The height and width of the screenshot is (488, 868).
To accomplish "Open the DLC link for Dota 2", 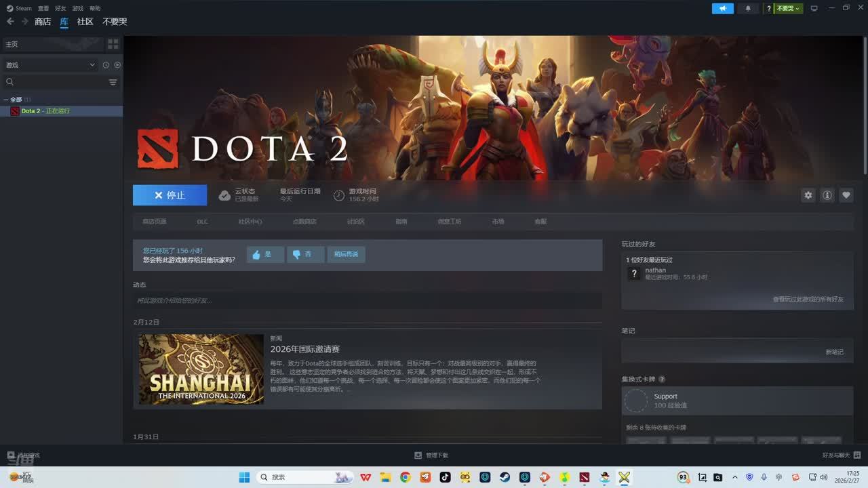I will pyautogui.click(x=203, y=222).
